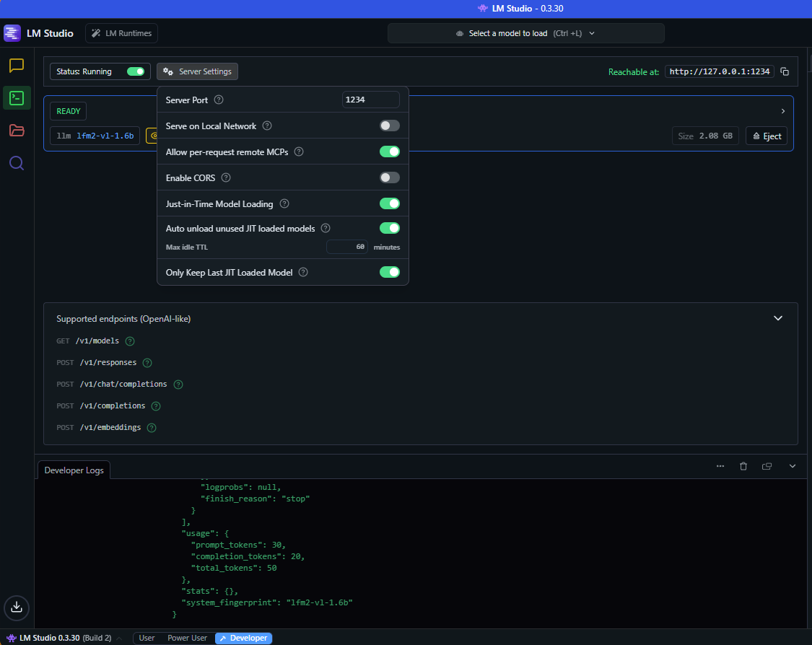The width and height of the screenshot is (812, 645).
Task: Open info for /v1/chat/completions endpoint
Action: click(x=178, y=385)
